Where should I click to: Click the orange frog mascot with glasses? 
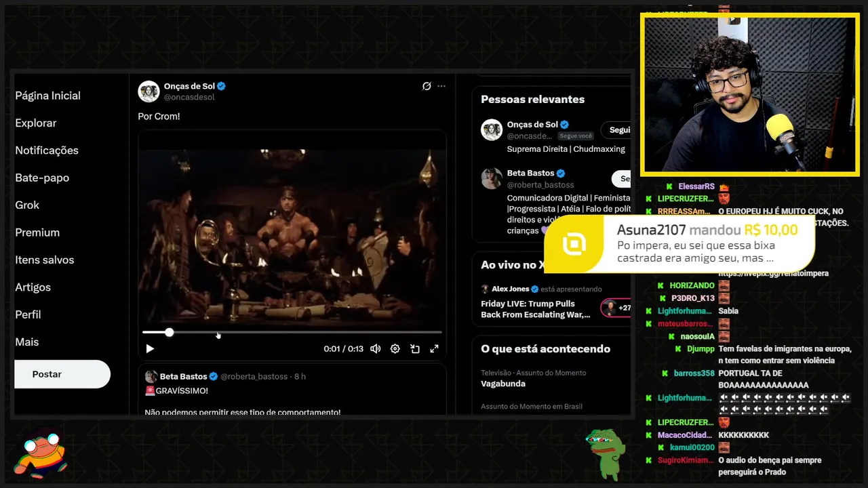pyautogui.click(x=42, y=453)
